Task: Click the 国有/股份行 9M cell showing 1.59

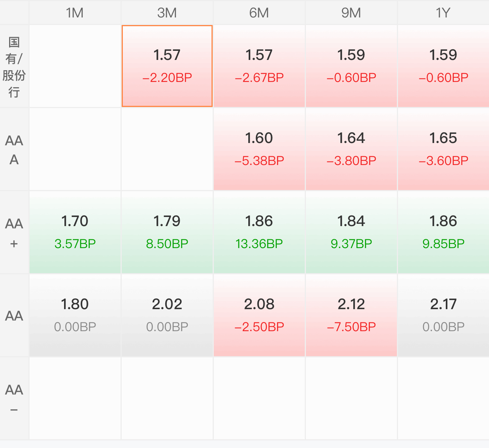Action: click(x=351, y=66)
